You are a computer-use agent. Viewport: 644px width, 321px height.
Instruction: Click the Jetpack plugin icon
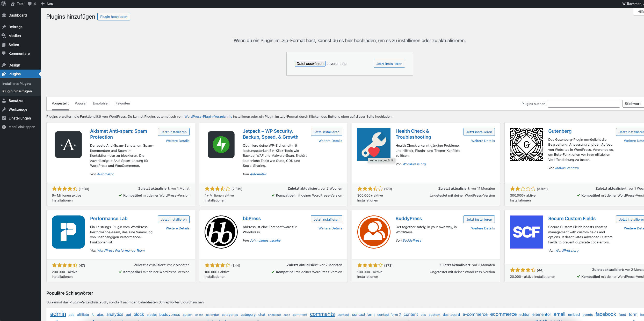[221, 145]
